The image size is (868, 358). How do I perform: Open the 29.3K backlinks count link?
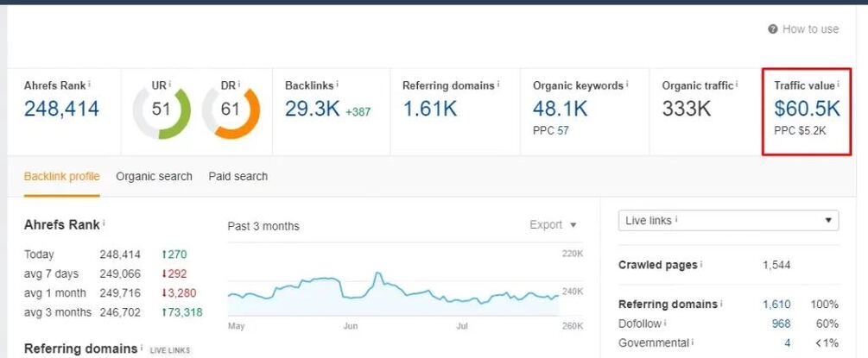312,110
